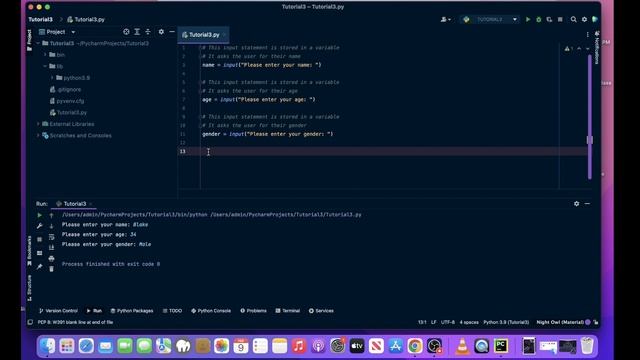Stop the process in Run panel
The image size is (640, 360).
(x=40, y=239)
